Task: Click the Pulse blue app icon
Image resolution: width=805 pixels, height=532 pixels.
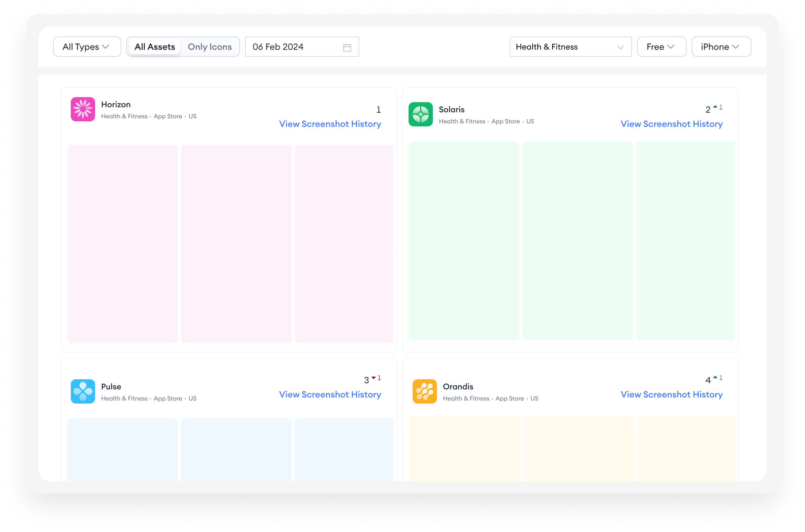Action: pos(83,391)
